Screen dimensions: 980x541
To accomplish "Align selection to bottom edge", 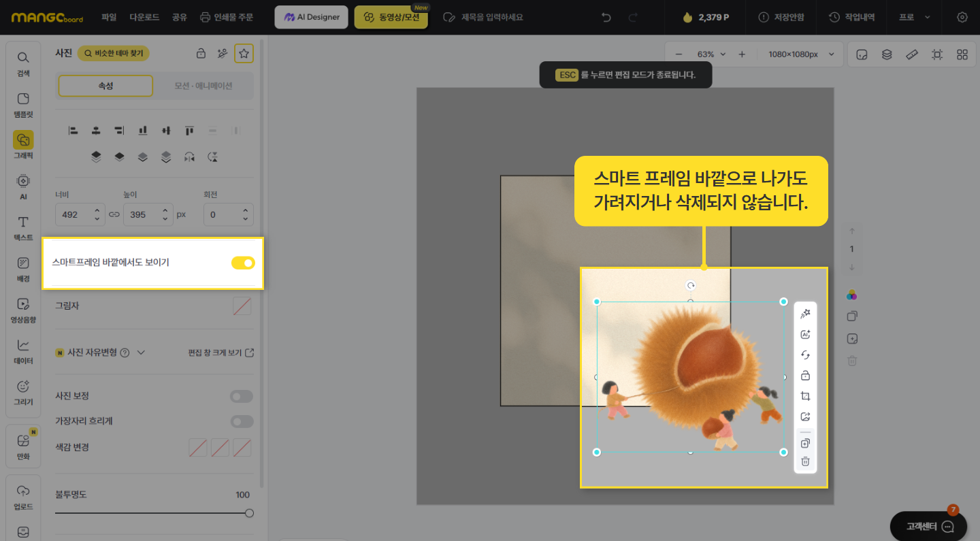I will pos(143,130).
